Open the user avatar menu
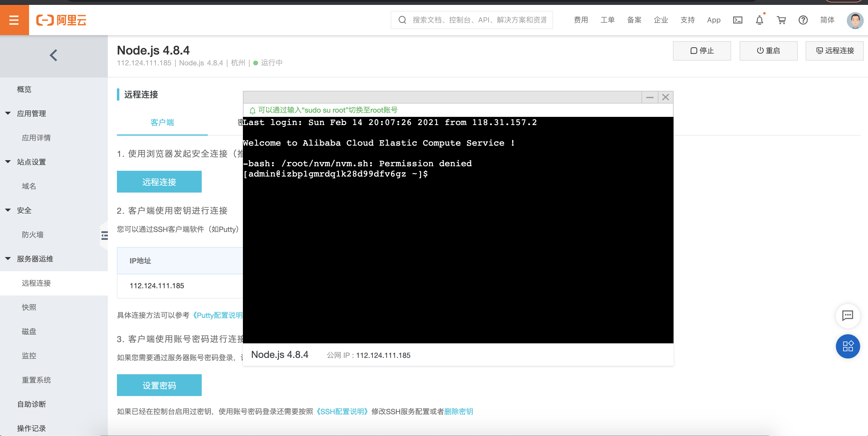The height and width of the screenshot is (436, 868). (855, 20)
